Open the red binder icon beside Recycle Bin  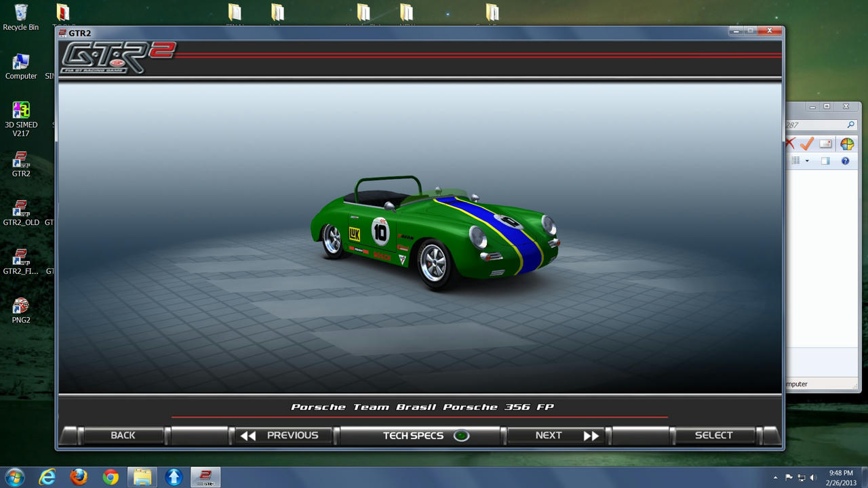[x=62, y=12]
